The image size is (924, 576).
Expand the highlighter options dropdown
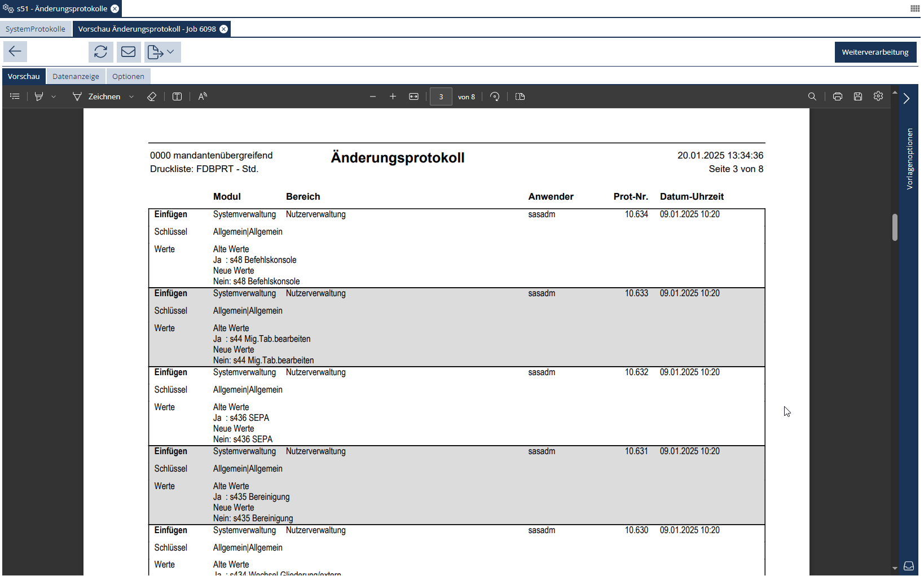tap(54, 96)
